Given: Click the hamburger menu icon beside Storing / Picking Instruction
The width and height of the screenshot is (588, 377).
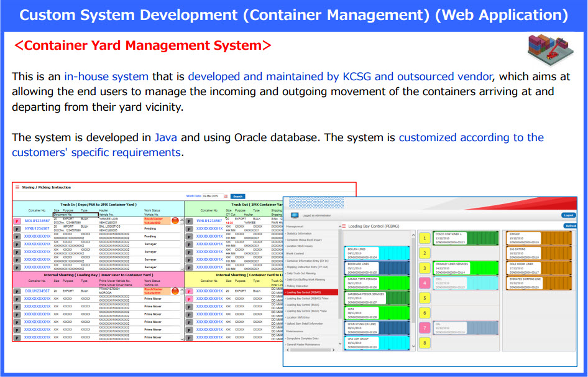Looking at the screenshot, I should tap(17, 187).
